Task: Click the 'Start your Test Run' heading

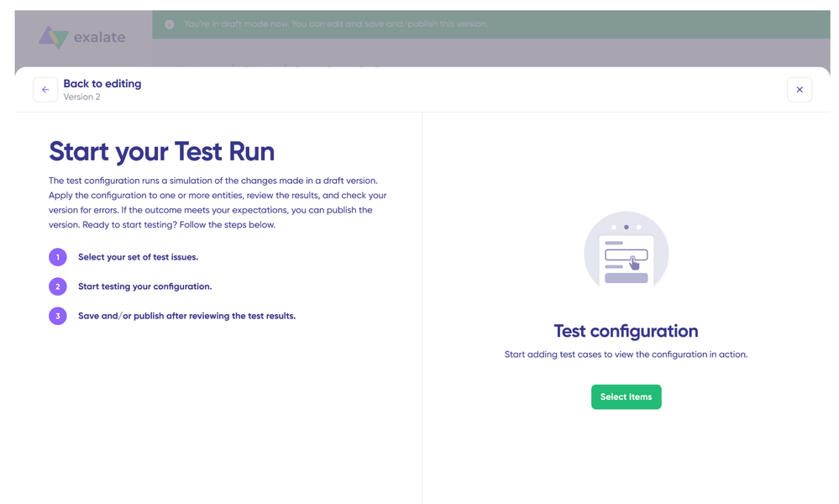Action: [x=161, y=151]
